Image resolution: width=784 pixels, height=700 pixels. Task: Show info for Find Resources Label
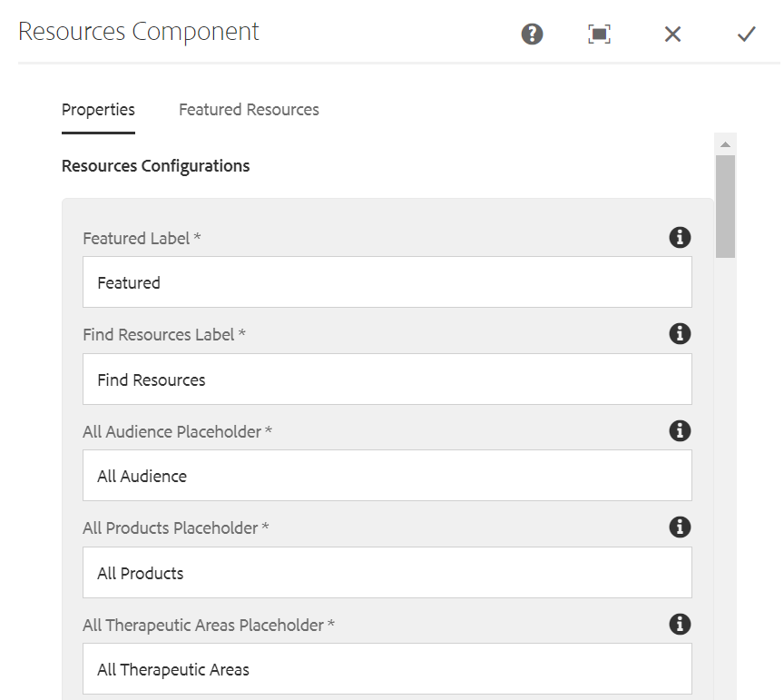click(x=680, y=334)
